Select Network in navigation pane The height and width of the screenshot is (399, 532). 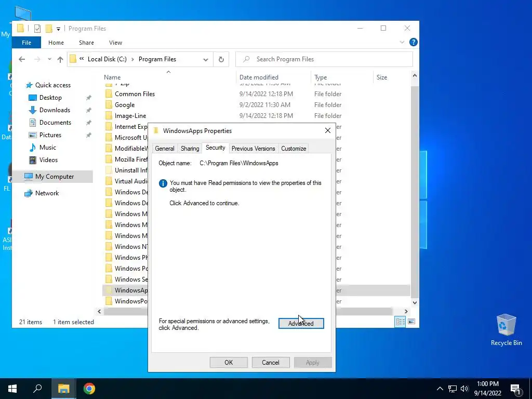[x=47, y=193]
